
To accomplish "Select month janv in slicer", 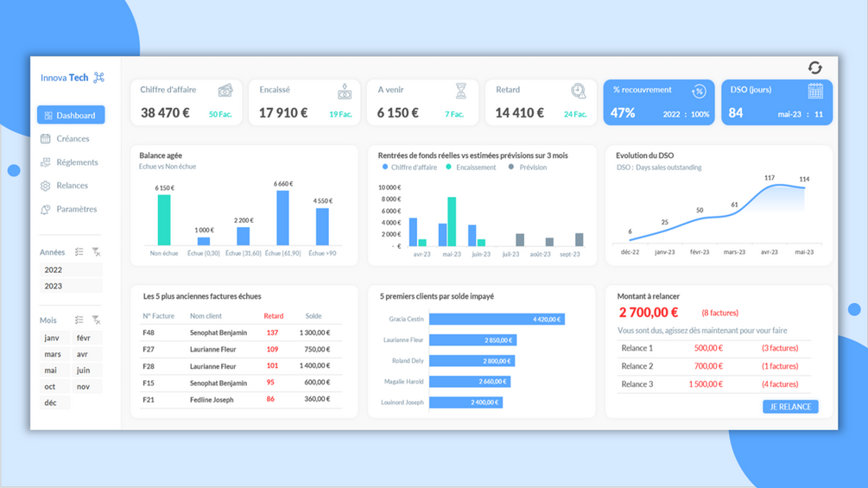I will (x=54, y=338).
